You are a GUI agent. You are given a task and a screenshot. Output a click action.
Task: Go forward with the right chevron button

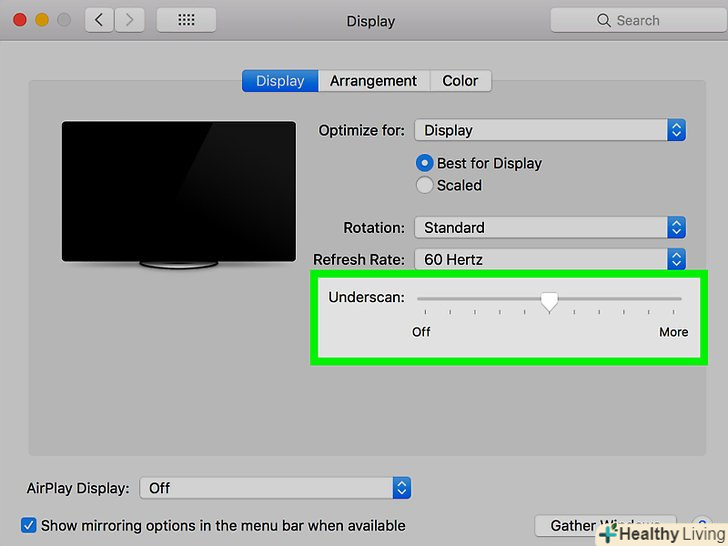(x=129, y=20)
